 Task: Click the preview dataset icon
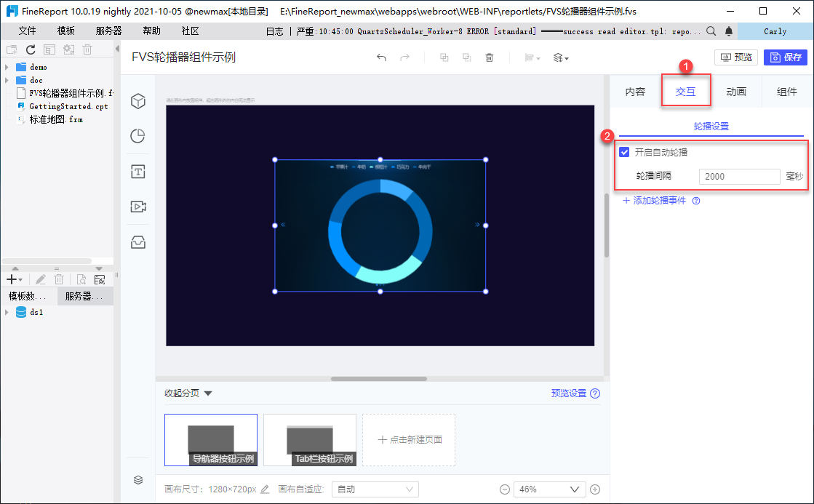click(81, 280)
